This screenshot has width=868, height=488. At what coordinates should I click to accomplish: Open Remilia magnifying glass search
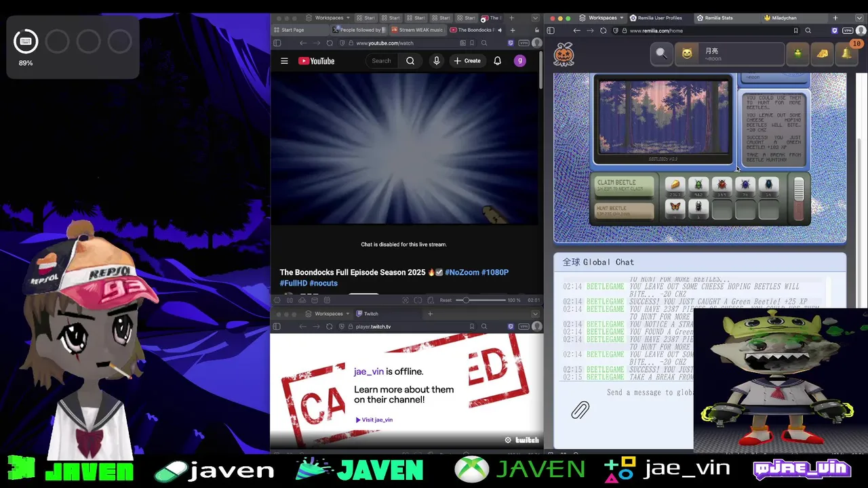click(661, 54)
